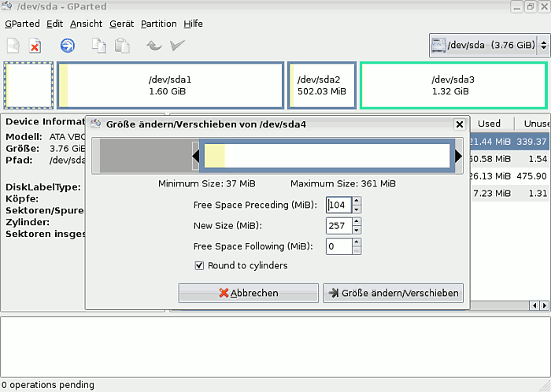The image size is (551, 392).
Task: Click the Used column header
Action: pyautogui.click(x=489, y=124)
